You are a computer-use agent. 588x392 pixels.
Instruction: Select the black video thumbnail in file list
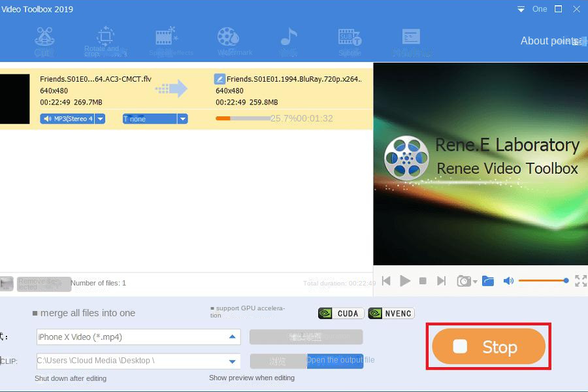click(x=14, y=99)
